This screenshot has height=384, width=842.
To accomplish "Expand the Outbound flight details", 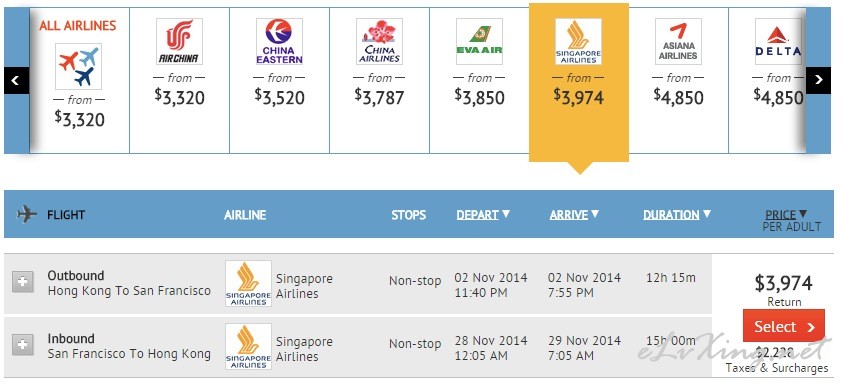I will click(x=23, y=281).
